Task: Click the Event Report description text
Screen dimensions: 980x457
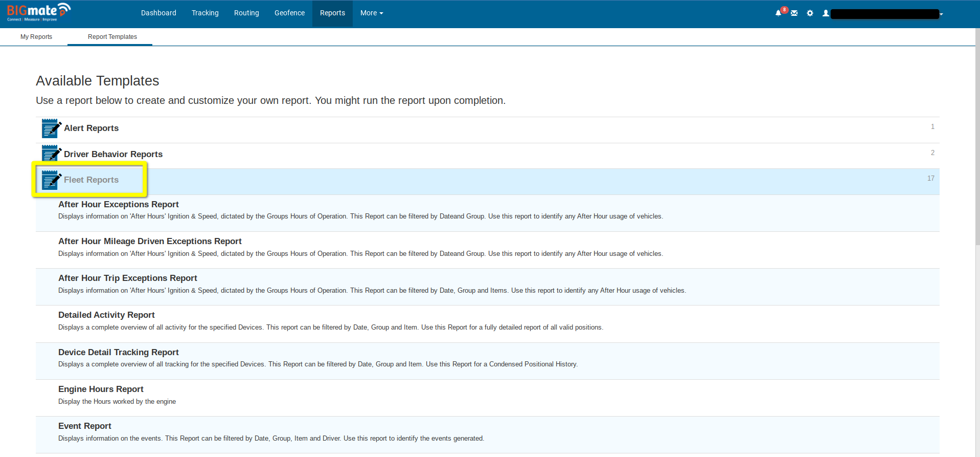Action: coord(271,438)
